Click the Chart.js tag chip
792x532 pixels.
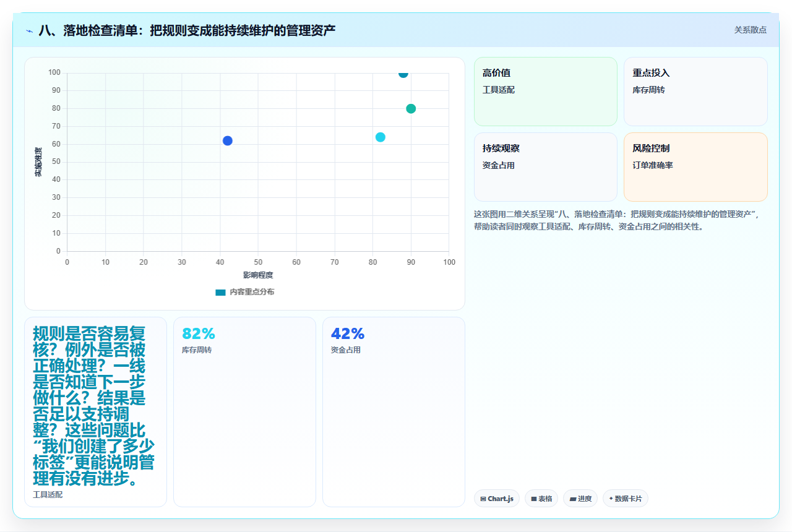(x=497, y=499)
